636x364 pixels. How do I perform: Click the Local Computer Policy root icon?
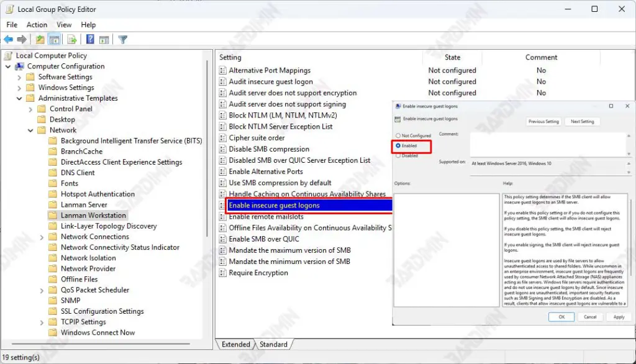pyautogui.click(x=8, y=56)
